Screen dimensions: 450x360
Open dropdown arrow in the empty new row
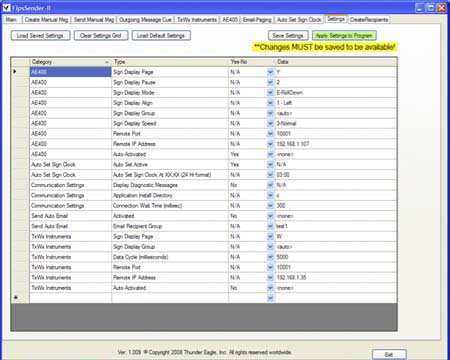pyautogui.click(x=270, y=298)
